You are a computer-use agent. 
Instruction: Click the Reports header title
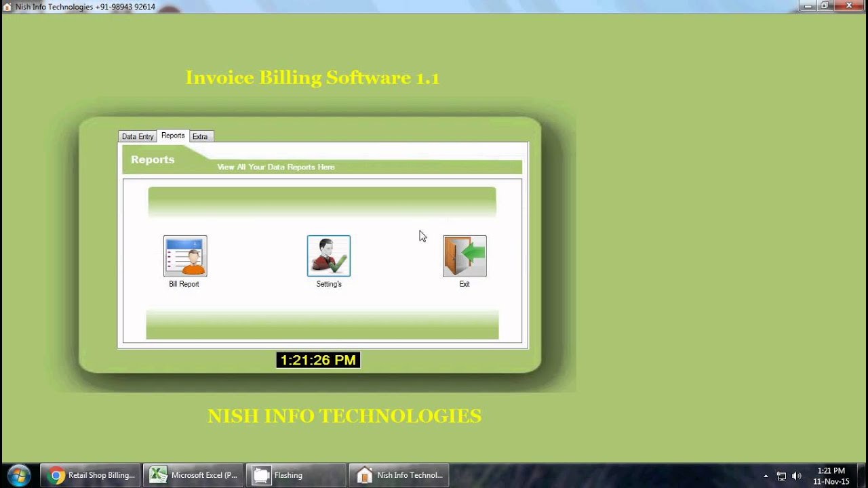point(153,159)
